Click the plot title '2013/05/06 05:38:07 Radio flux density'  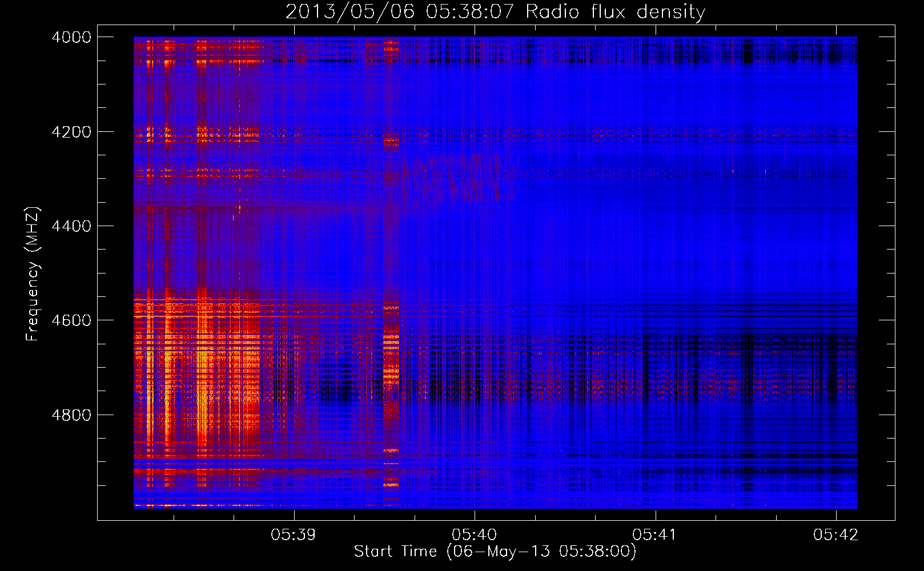click(495, 11)
